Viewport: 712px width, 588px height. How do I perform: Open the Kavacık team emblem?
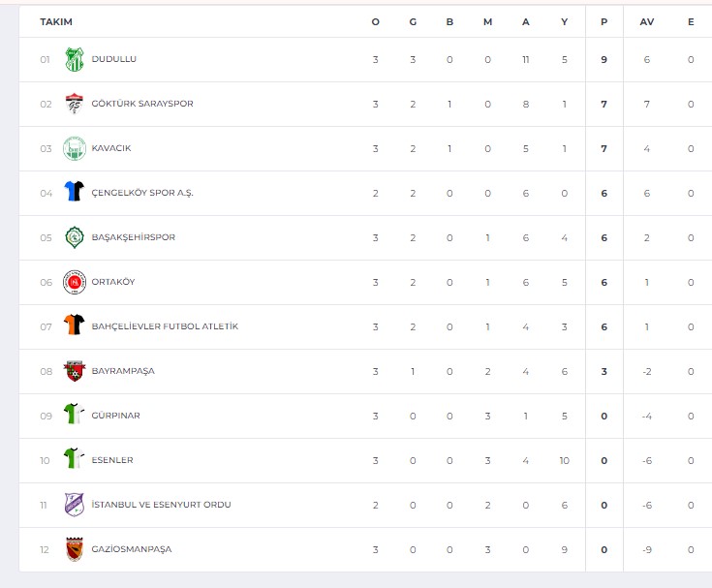pos(75,148)
